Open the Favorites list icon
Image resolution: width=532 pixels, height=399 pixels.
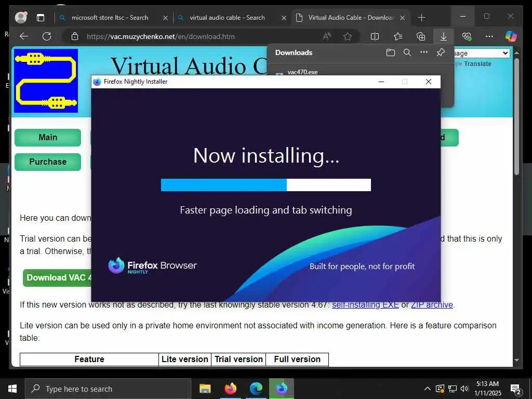pos(397,36)
